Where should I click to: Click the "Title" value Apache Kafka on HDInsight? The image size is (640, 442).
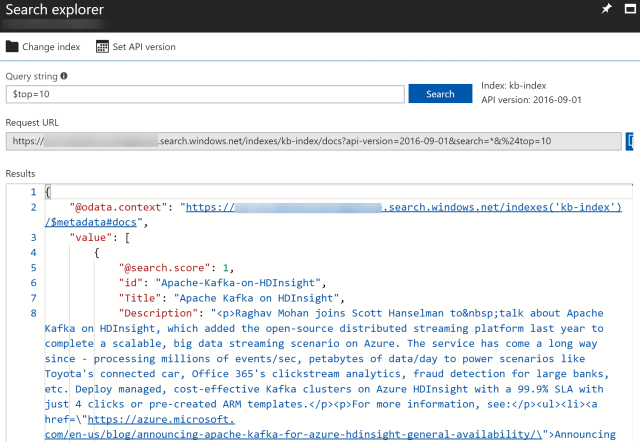pos(258,298)
